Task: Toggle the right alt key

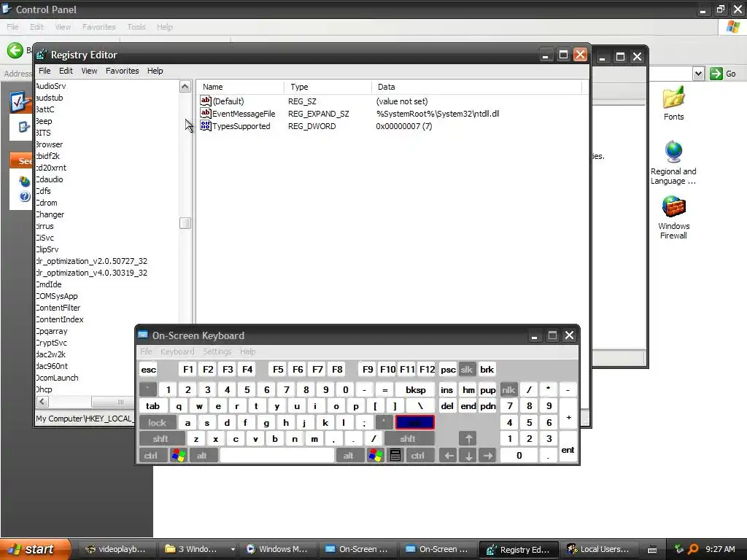Action: click(x=349, y=456)
